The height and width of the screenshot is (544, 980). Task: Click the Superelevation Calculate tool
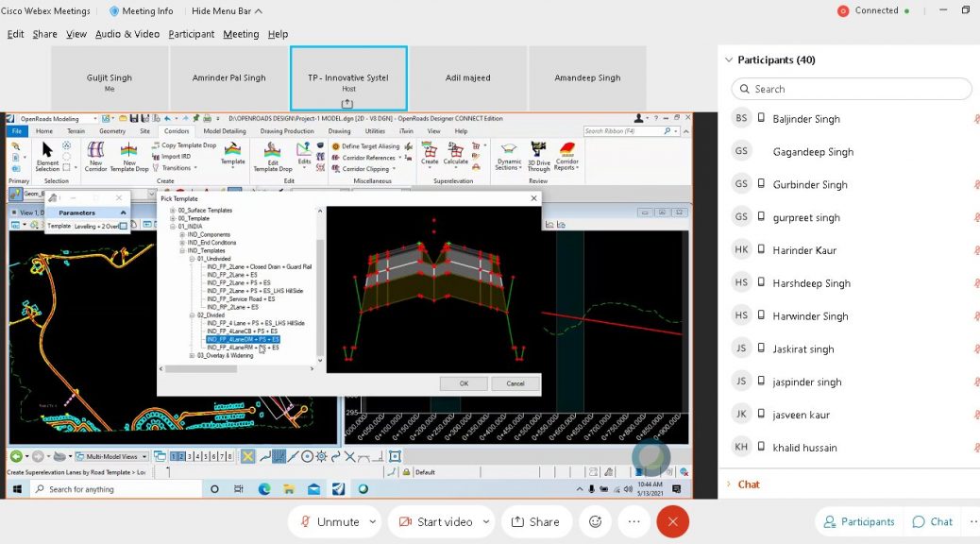[x=456, y=154]
